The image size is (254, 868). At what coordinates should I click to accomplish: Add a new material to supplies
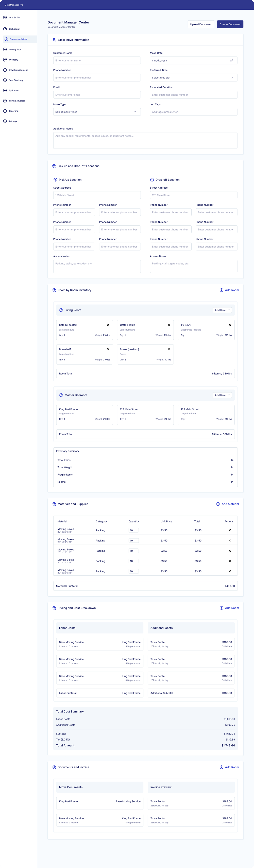[x=227, y=504]
